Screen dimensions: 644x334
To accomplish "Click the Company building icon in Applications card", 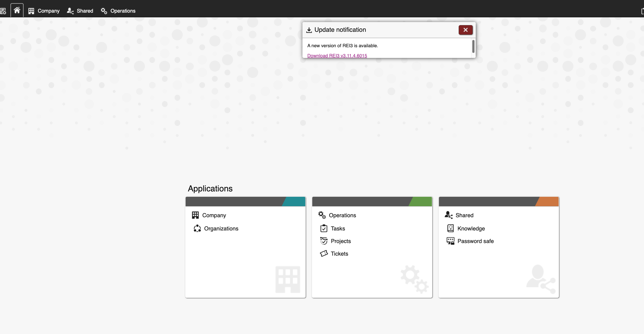I will click(195, 215).
